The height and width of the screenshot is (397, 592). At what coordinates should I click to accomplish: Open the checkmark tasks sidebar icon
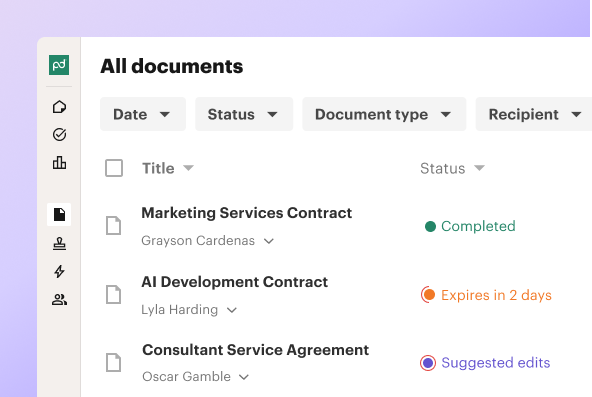click(x=59, y=134)
